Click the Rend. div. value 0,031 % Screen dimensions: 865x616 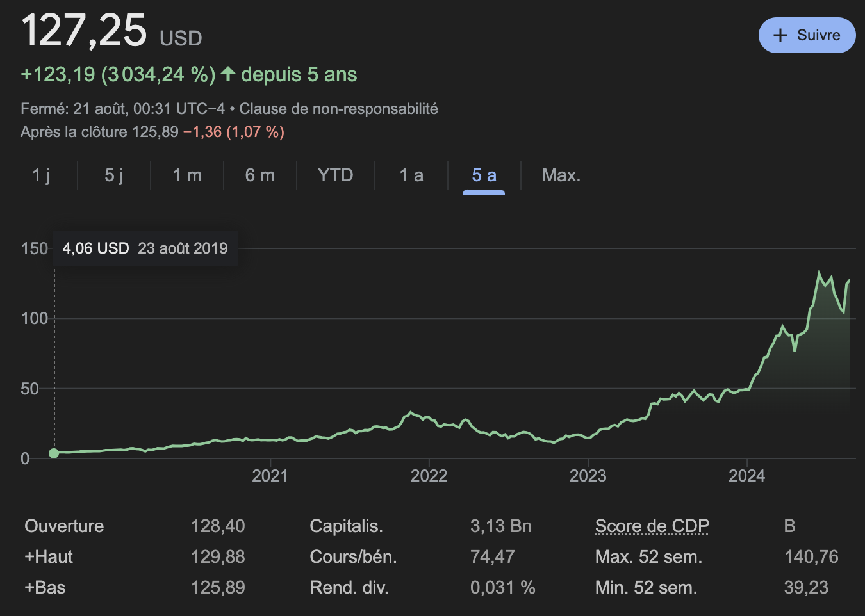click(x=503, y=587)
